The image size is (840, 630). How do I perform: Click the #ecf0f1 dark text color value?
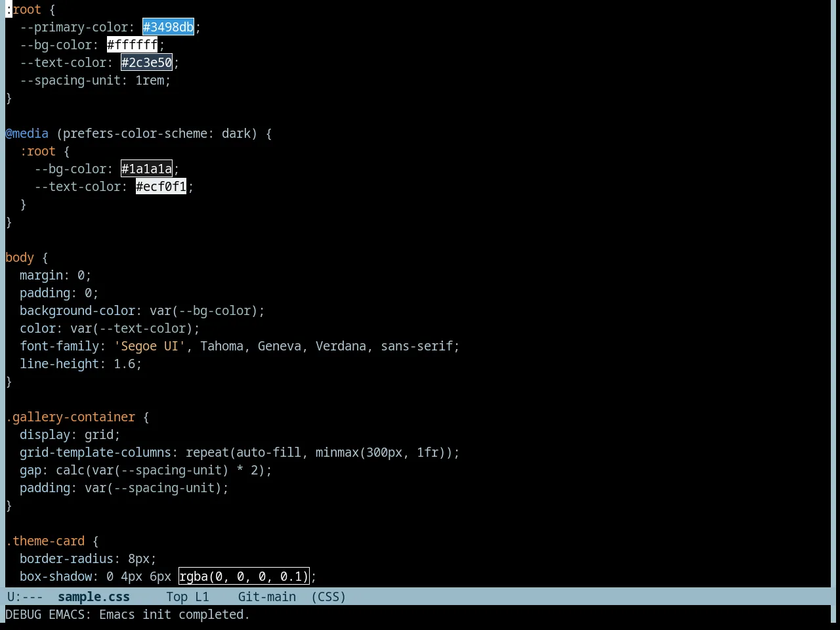(161, 186)
